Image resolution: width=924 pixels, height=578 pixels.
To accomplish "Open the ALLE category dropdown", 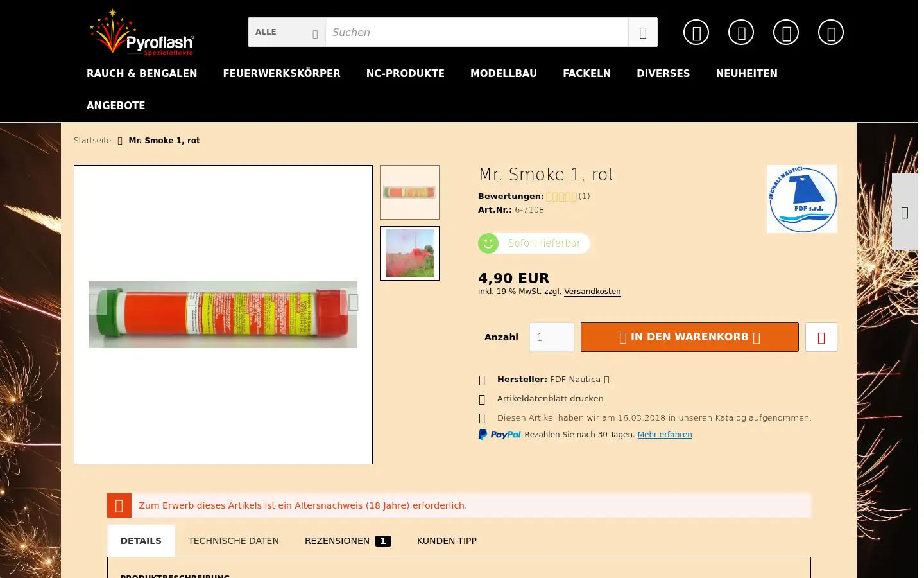I will (x=287, y=32).
